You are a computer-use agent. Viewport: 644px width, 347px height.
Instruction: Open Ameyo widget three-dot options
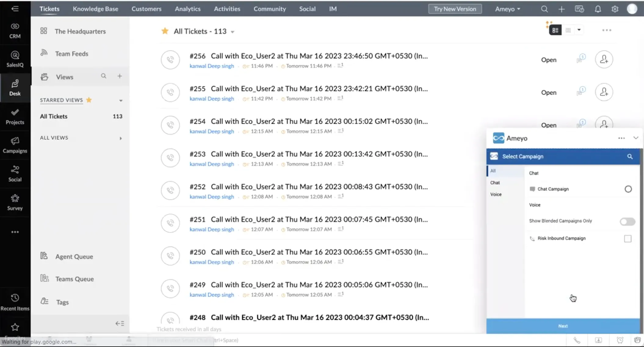click(x=621, y=138)
